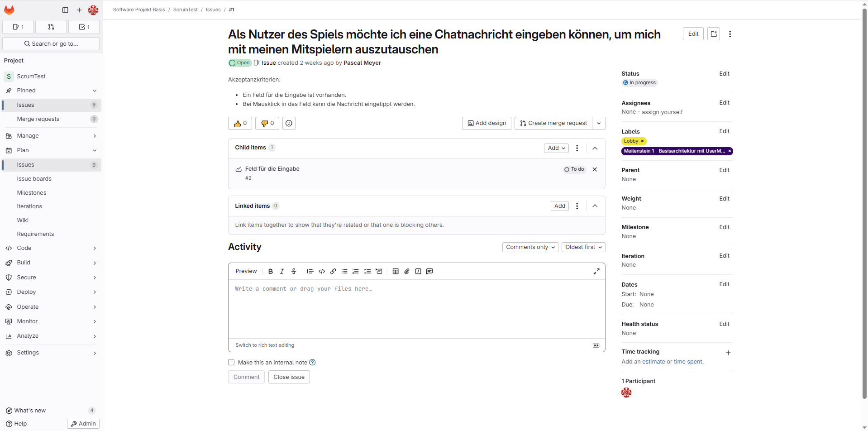Screen dimensions: 868x431
Task: Collapse the Child items section
Action: [595, 148]
